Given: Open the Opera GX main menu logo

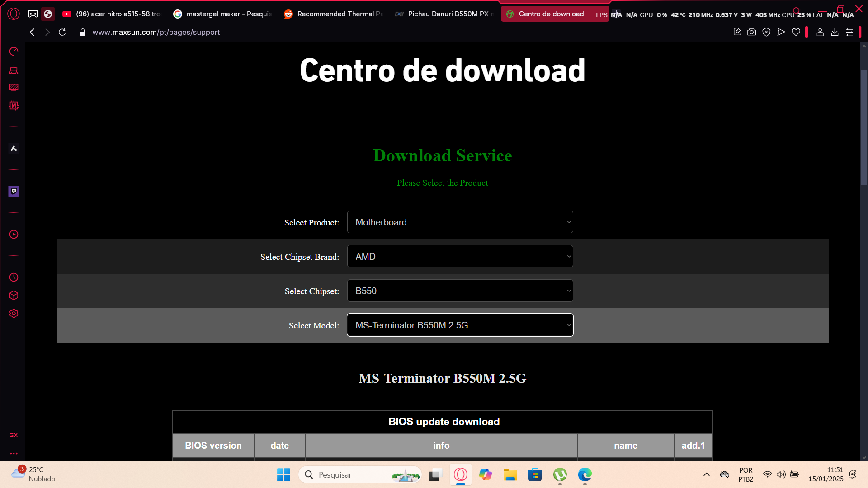Looking at the screenshot, I should 14,14.
